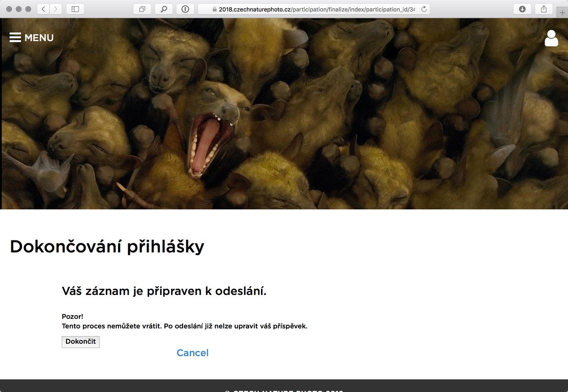This screenshot has height=392, width=568.
Task: Open the Share menu in Safari
Action: (x=544, y=9)
